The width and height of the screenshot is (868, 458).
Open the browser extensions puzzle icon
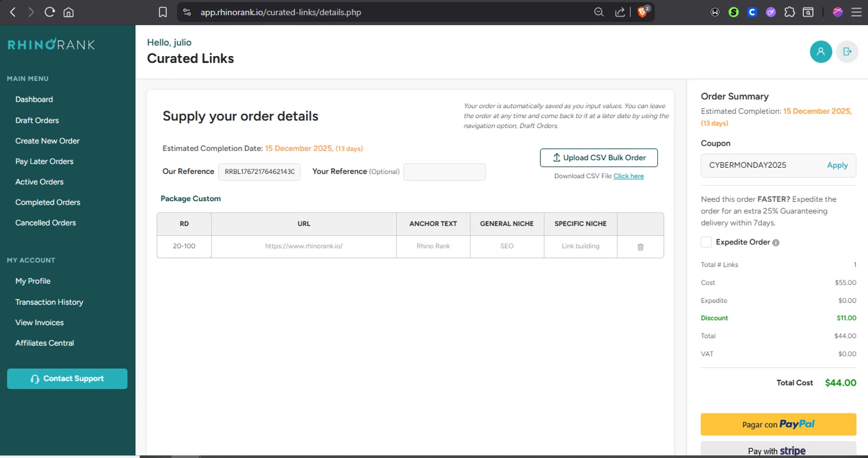[x=789, y=12]
